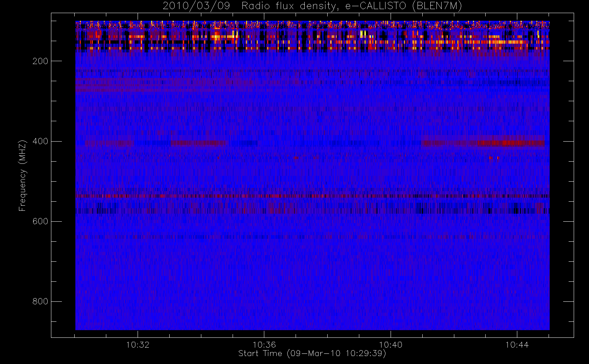Screen dimensions: 589x364
Task: Select the 800 frequency tick label
Action: click(x=40, y=301)
